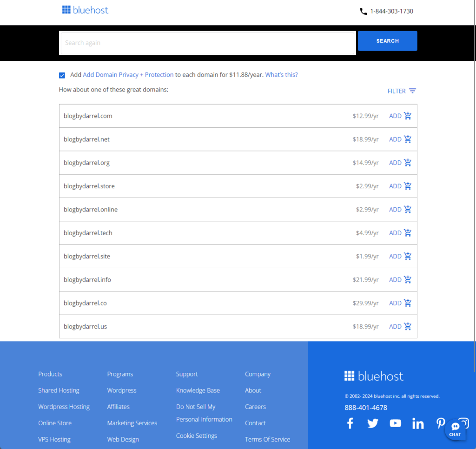Open the FILTER dropdown
The height and width of the screenshot is (449, 476).
[x=402, y=91]
